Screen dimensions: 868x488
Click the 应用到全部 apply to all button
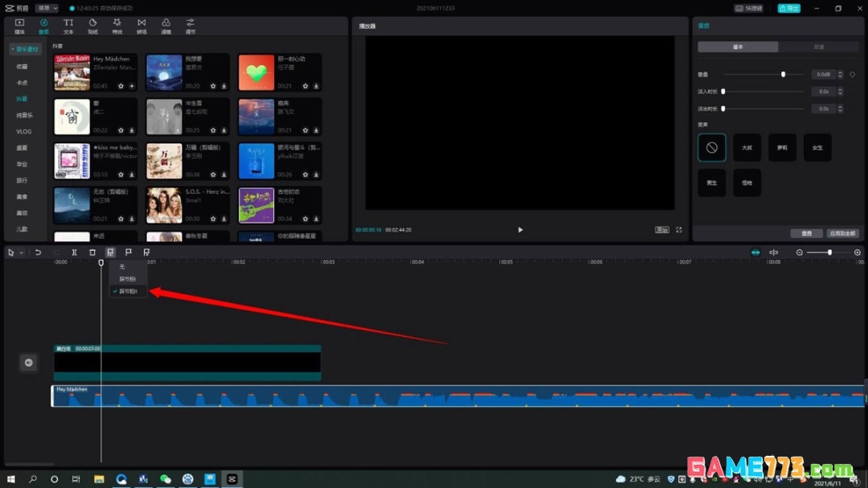point(842,233)
